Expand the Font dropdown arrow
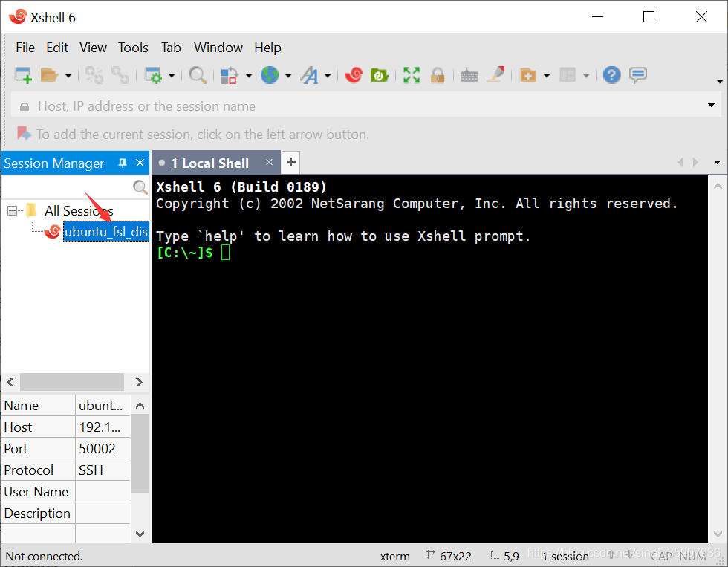 coord(328,76)
